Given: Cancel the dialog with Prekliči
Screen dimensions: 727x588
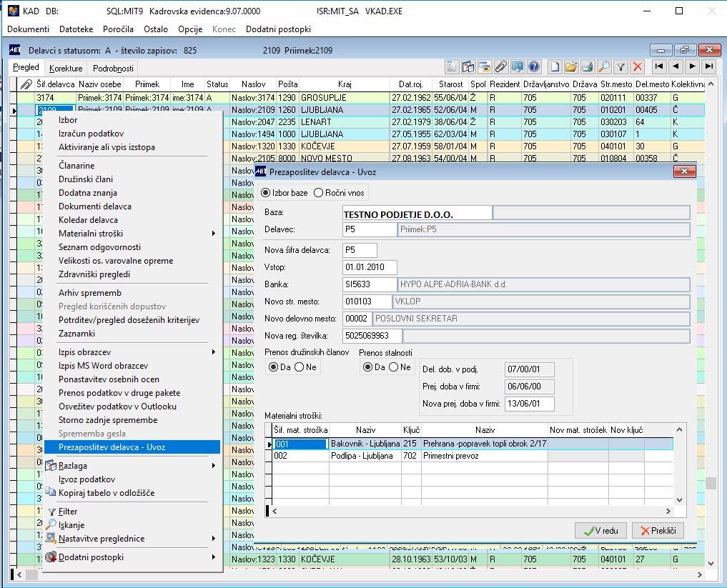Looking at the screenshot, I should [x=658, y=531].
